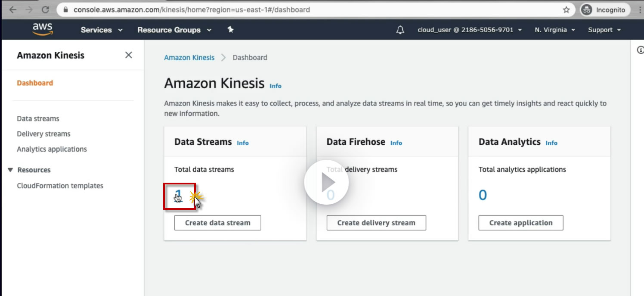
Task: Click the Create data stream button
Action: click(x=217, y=223)
